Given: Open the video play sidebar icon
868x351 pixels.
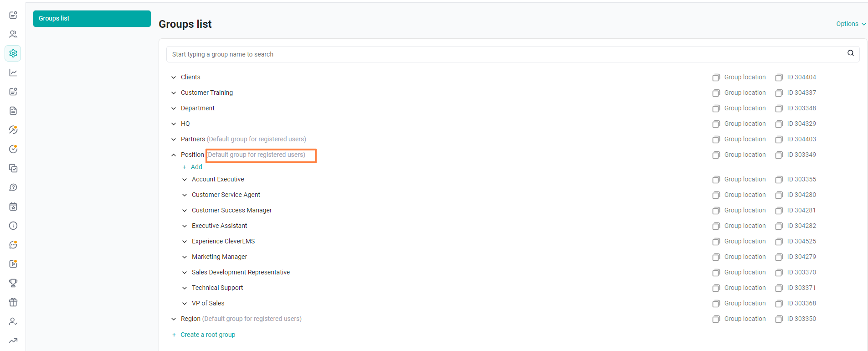Looking at the screenshot, I should (13, 264).
